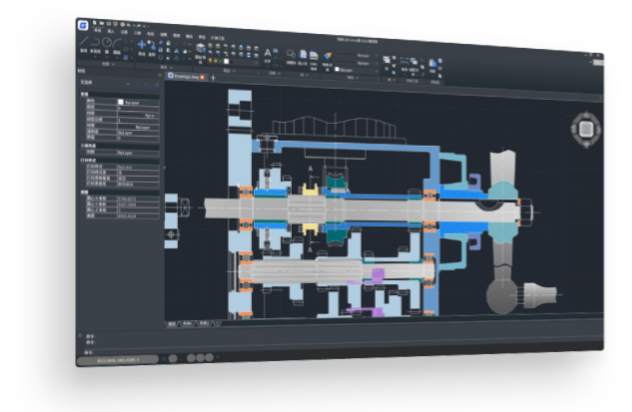Switch to the Drawing1.dwg tab
The image size is (632, 412).
183,76
